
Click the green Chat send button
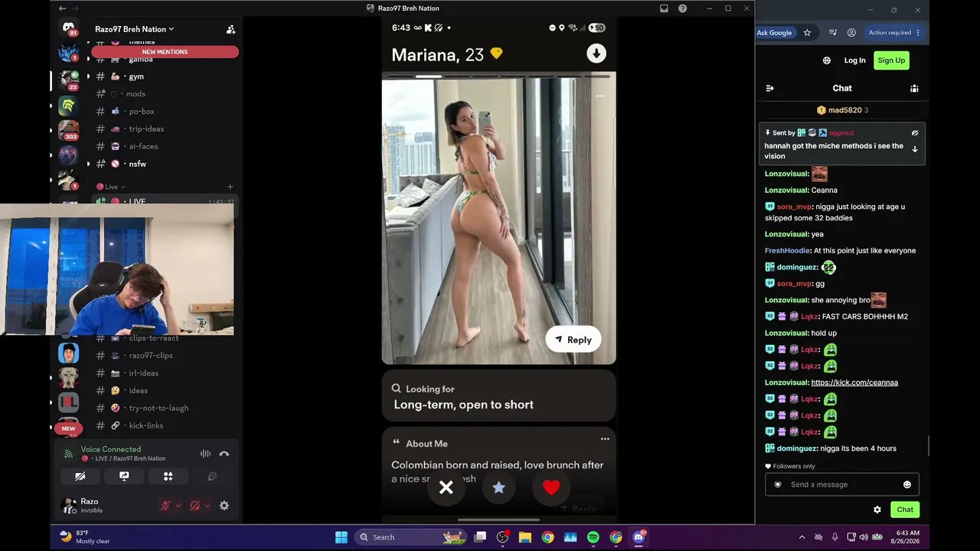pos(905,510)
